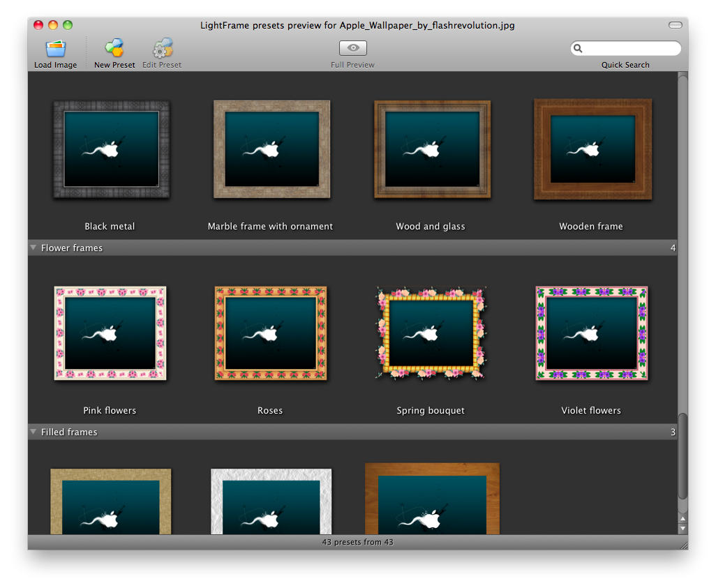The width and height of the screenshot is (716, 588).
Task: Click the "Wood and glass" preset label
Action: pos(431,227)
